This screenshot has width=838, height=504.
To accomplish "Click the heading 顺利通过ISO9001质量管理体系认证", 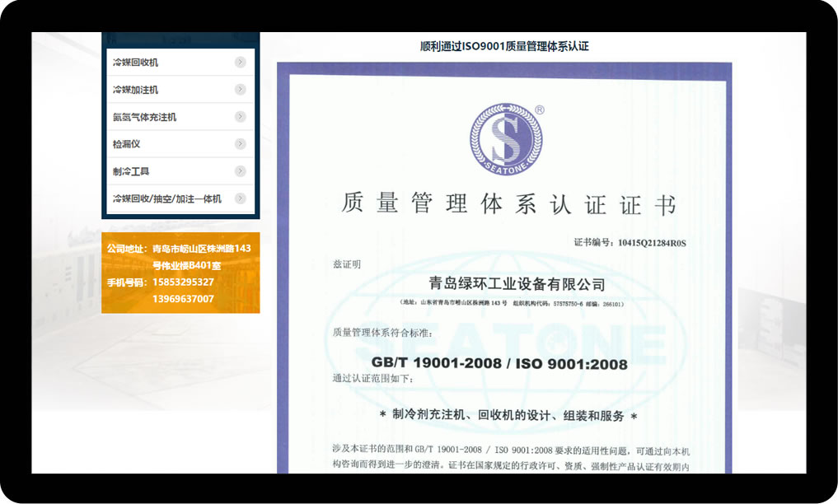I will pyautogui.click(x=504, y=46).
